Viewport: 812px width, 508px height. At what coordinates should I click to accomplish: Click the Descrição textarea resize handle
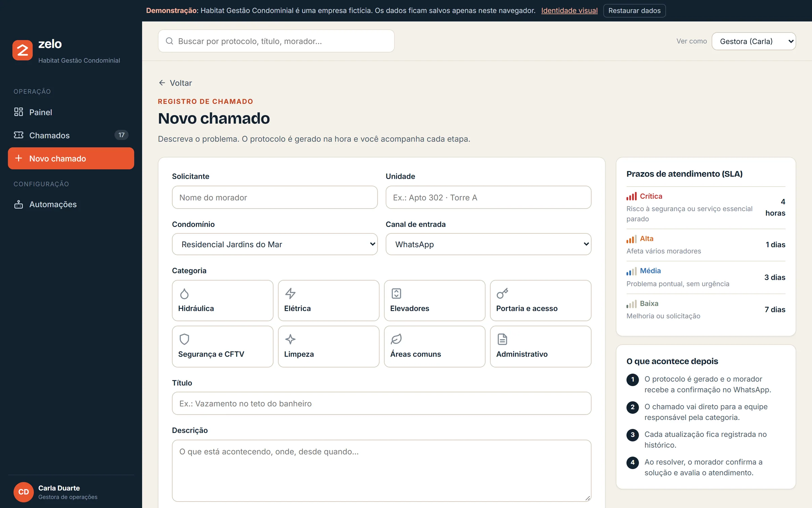588,498
